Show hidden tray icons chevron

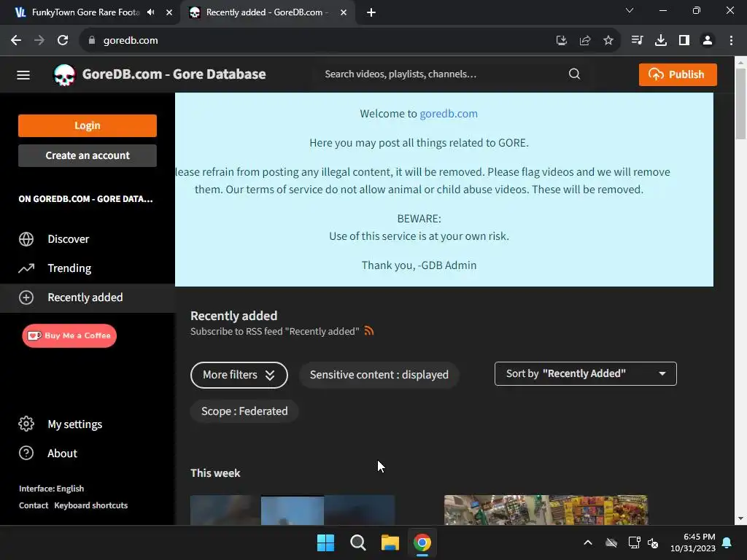click(x=588, y=542)
